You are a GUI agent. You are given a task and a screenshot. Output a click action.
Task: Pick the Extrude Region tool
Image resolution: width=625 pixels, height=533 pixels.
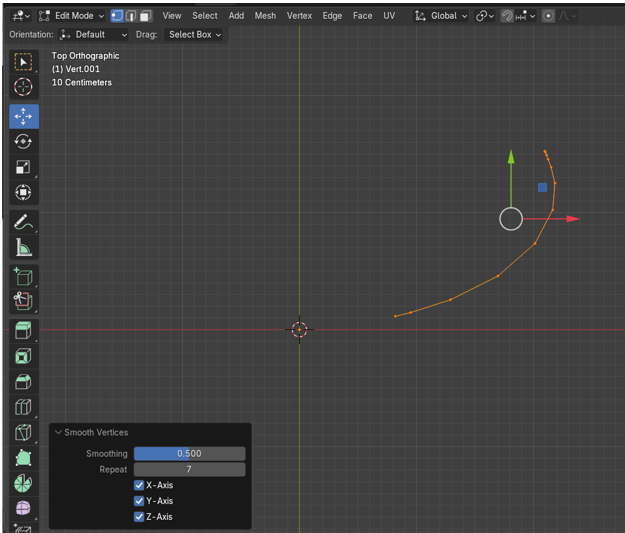coord(24,330)
